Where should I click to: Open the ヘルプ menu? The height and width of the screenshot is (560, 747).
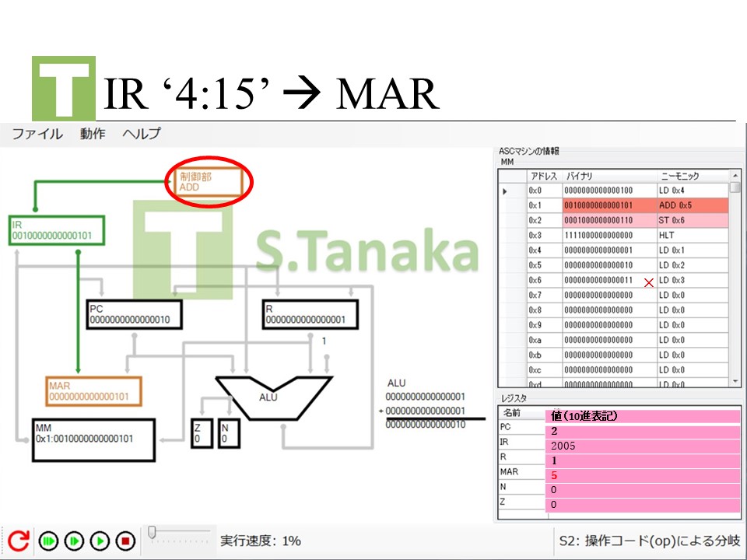[142, 134]
